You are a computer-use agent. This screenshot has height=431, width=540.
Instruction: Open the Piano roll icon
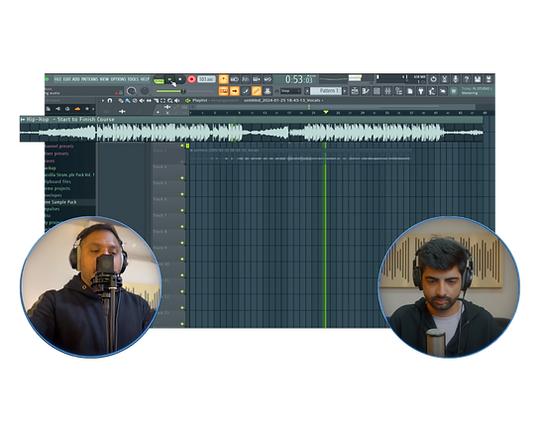(x=365, y=91)
